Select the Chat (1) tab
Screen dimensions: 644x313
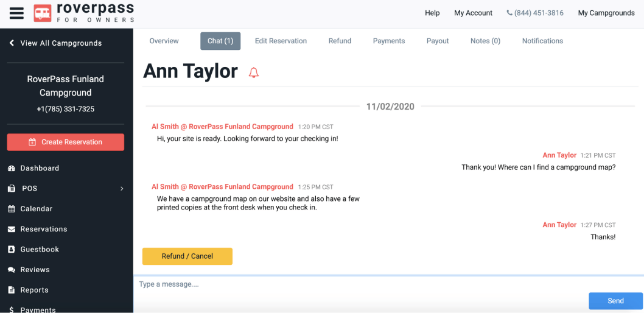click(220, 41)
